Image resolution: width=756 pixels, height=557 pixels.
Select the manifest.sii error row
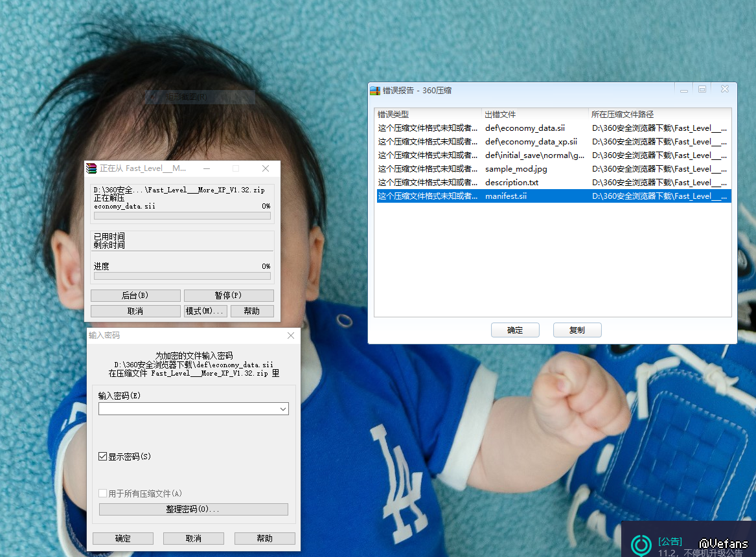(x=554, y=196)
